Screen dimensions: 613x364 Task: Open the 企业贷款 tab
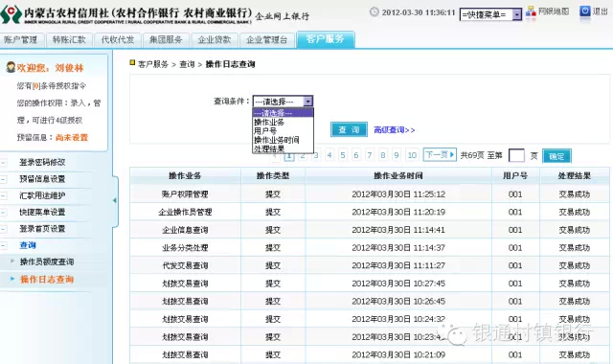tap(215, 40)
